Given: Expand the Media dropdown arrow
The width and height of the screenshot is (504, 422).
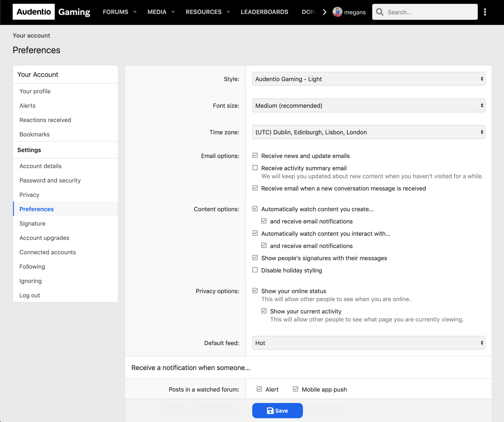Looking at the screenshot, I should [x=173, y=12].
